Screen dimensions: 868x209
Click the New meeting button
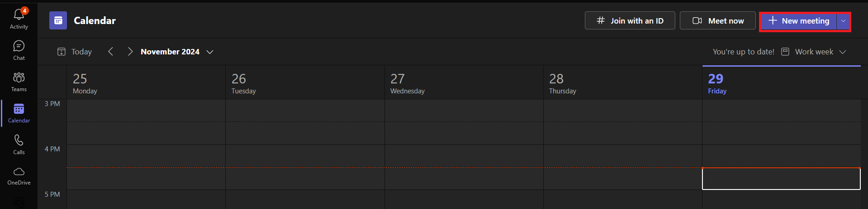[x=799, y=21]
